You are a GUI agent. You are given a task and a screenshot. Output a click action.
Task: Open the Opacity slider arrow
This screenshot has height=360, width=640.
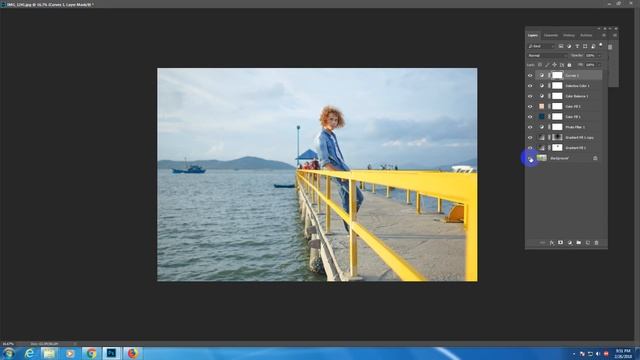[x=600, y=56]
